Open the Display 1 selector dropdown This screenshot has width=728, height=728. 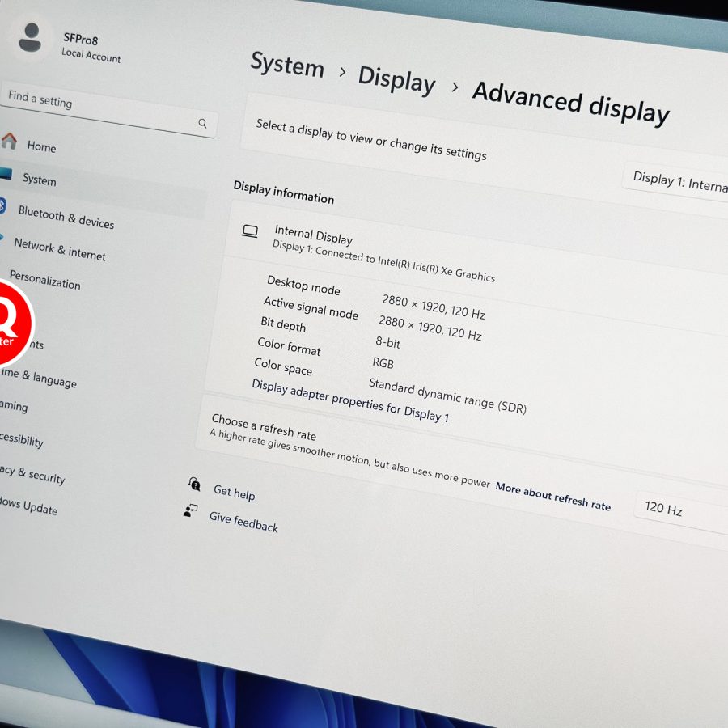pos(675,183)
